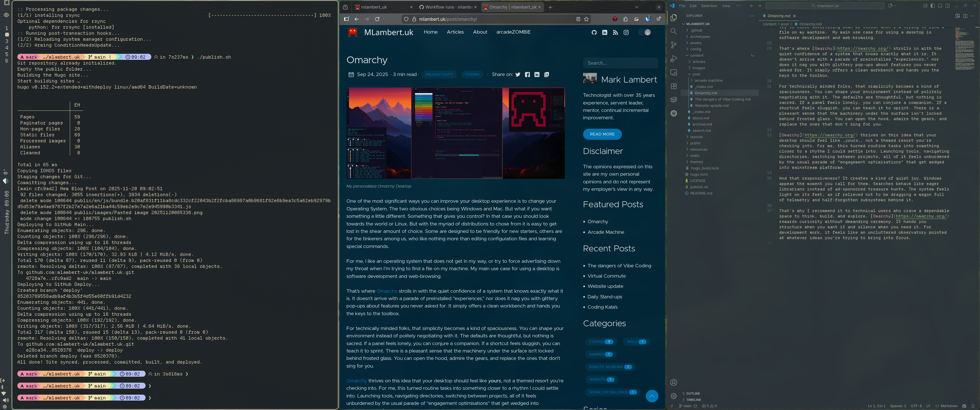Click the RSS feed icon on the website
The width and height of the screenshot is (980, 410).
point(615,32)
